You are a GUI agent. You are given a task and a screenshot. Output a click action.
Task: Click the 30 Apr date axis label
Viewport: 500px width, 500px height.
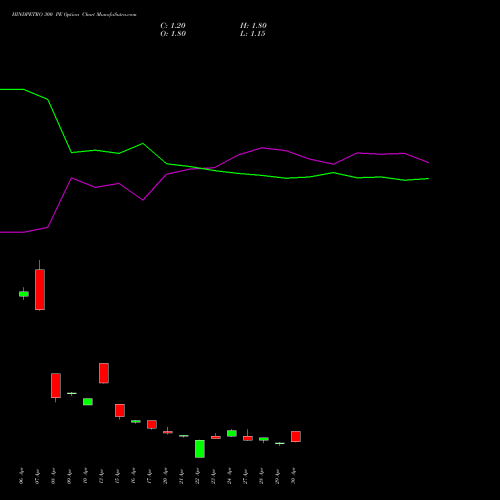[x=293, y=476]
